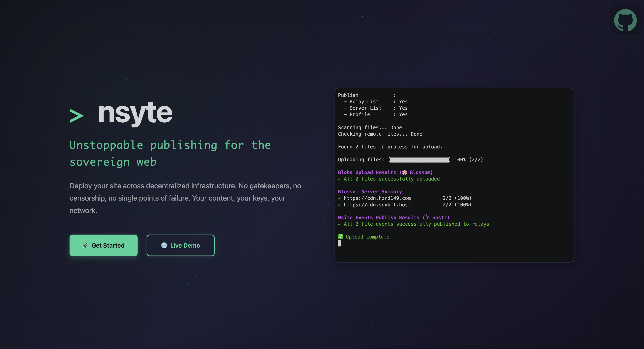
Task: Click the '– Profile : Yes' line
Action: click(375, 114)
